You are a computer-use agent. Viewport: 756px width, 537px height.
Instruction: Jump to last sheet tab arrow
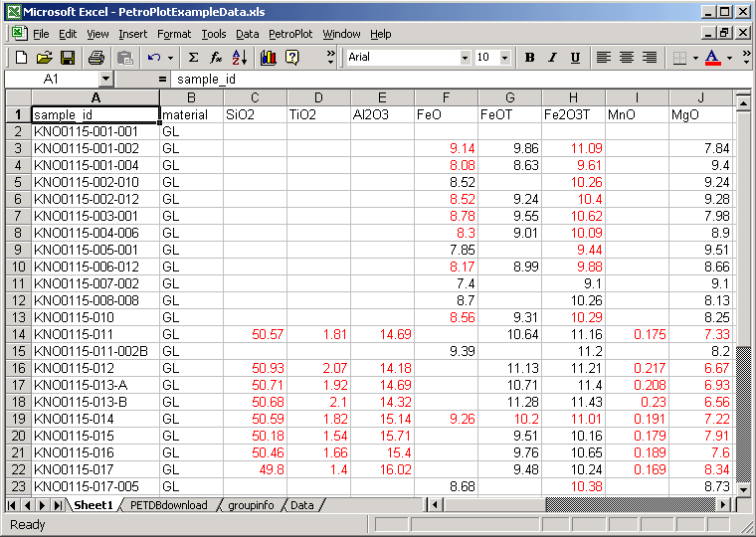(58, 505)
